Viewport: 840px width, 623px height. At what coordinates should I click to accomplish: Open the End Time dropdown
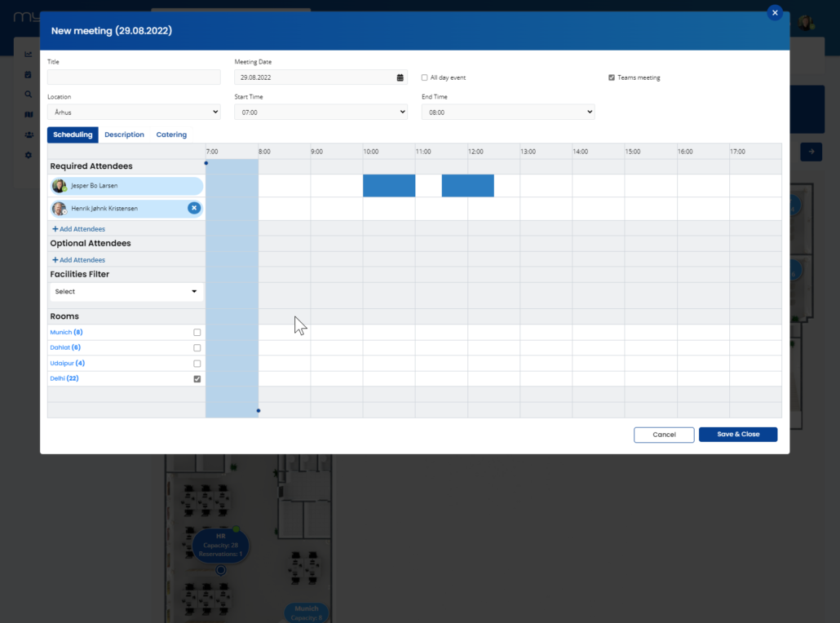click(x=508, y=112)
